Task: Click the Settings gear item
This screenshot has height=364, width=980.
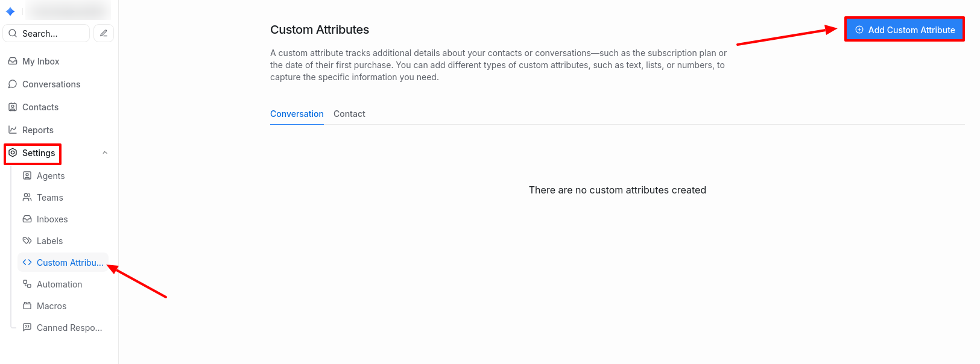Action: pyautogui.click(x=33, y=153)
